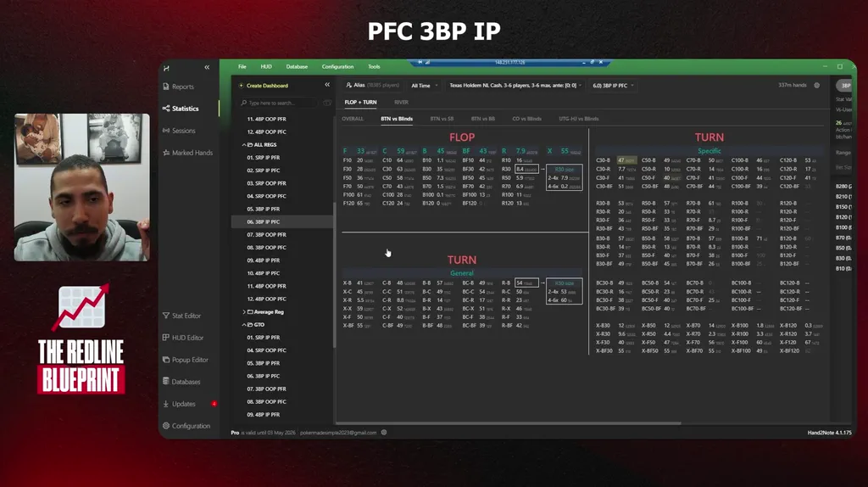The width and height of the screenshot is (868, 487).
Task: Open the Sessions sidebar item
Action: (x=180, y=131)
